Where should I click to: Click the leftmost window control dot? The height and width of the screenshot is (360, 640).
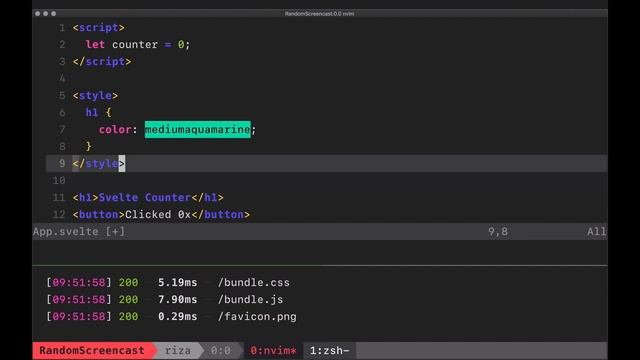[x=38, y=13]
